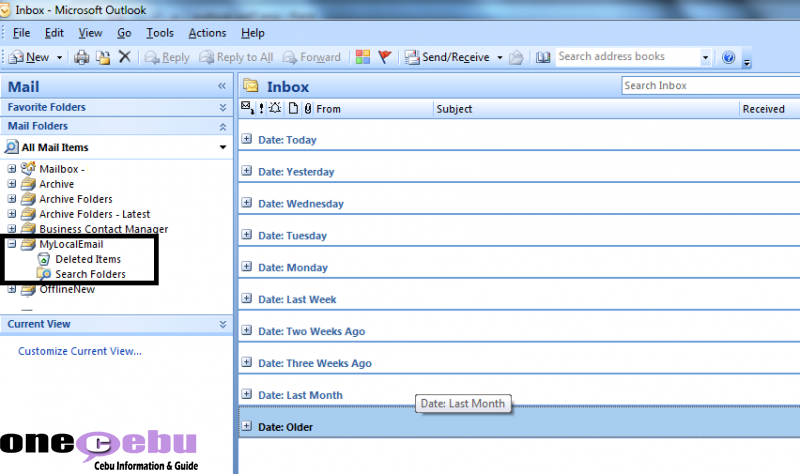Image resolution: width=800 pixels, height=474 pixels.
Task: Open the All Mail Items dropdown
Action: point(223,147)
